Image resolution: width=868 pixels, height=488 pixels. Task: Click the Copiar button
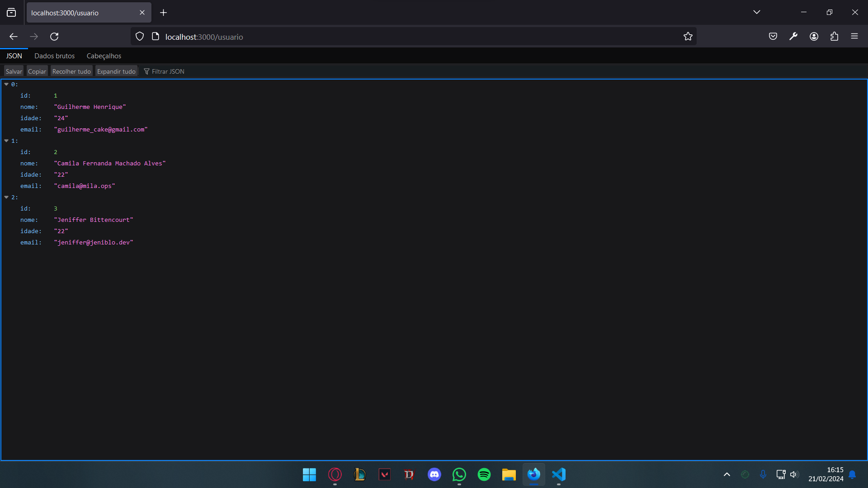tap(37, 71)
